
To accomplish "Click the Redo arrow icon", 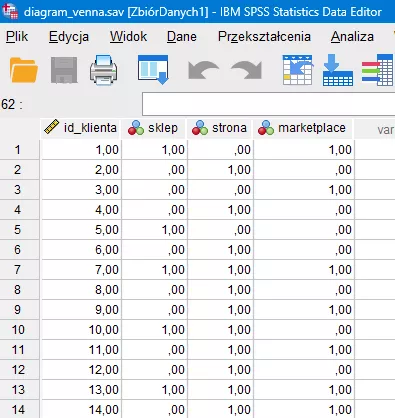I will tap(247, 70).
